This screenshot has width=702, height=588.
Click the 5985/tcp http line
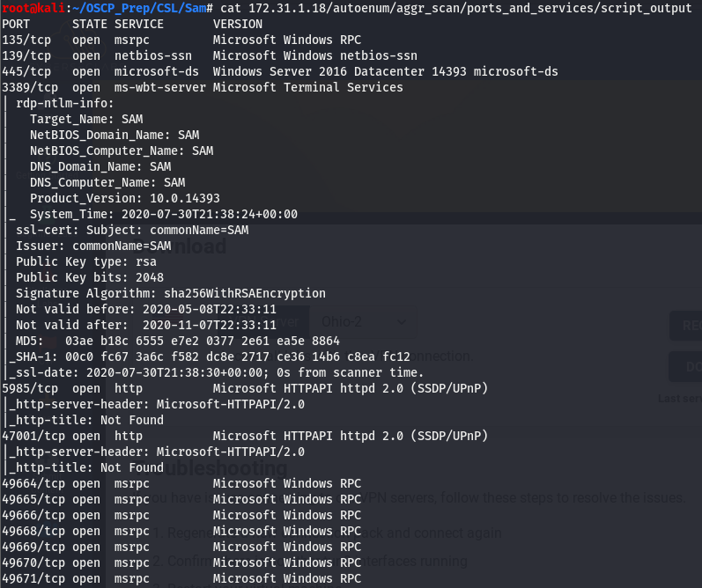point(245,388)
